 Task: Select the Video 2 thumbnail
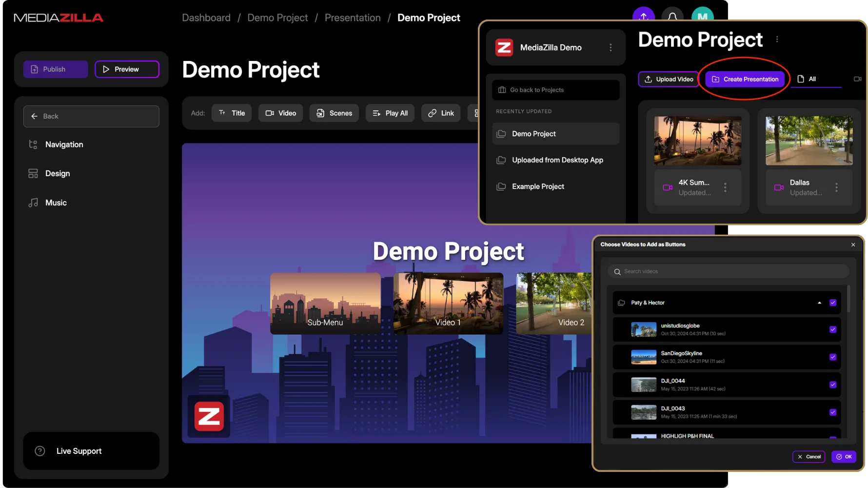(x=554, y=304)
